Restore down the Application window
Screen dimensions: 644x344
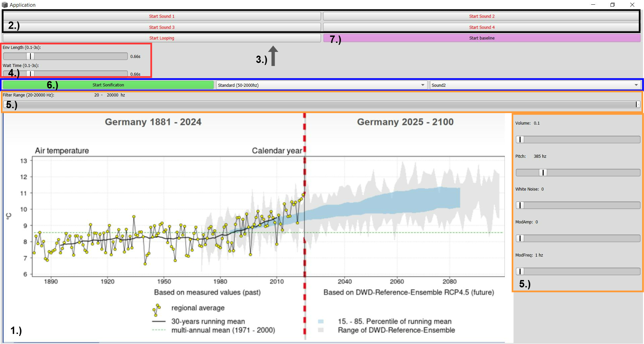613,5
